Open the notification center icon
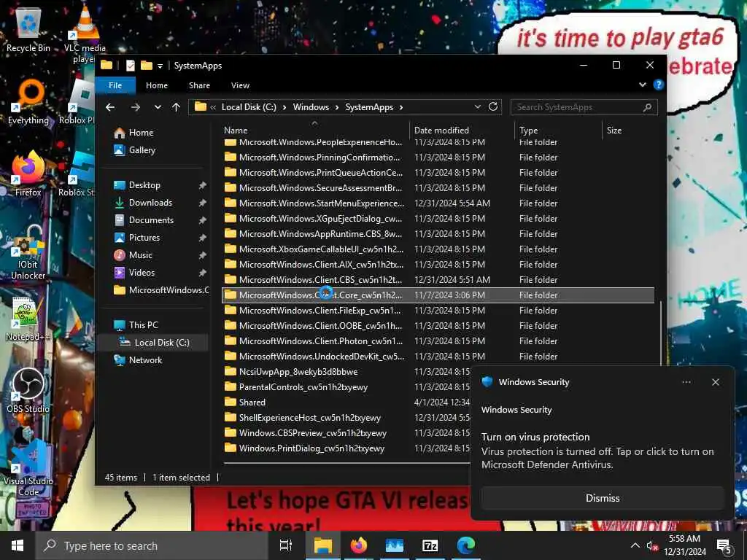747x560 pixels. click(x=724, y=546)
